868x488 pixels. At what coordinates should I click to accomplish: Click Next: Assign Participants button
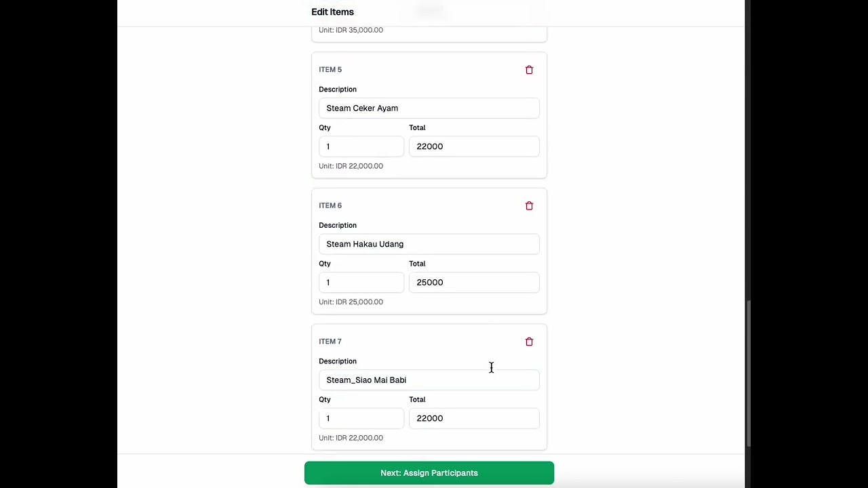click(x=429, y=473)
